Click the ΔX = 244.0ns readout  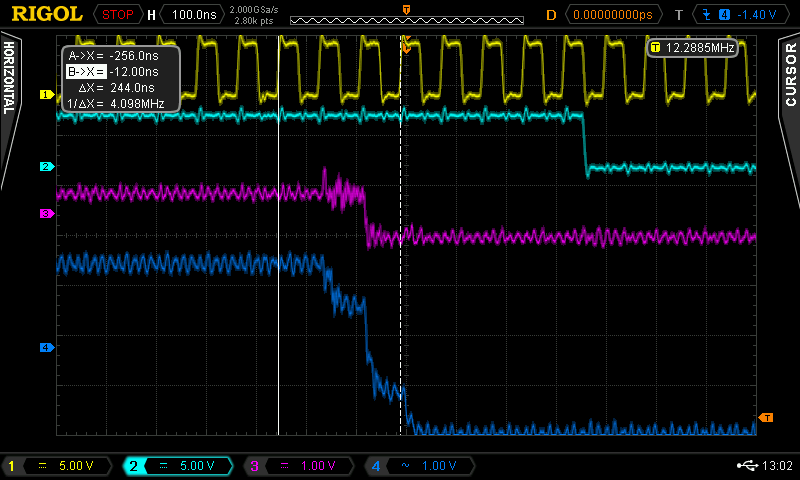tap(116, 87)
